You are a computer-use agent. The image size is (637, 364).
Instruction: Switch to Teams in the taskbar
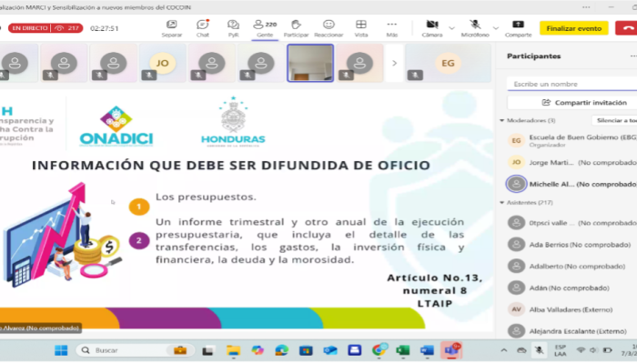tap(451, 350)
